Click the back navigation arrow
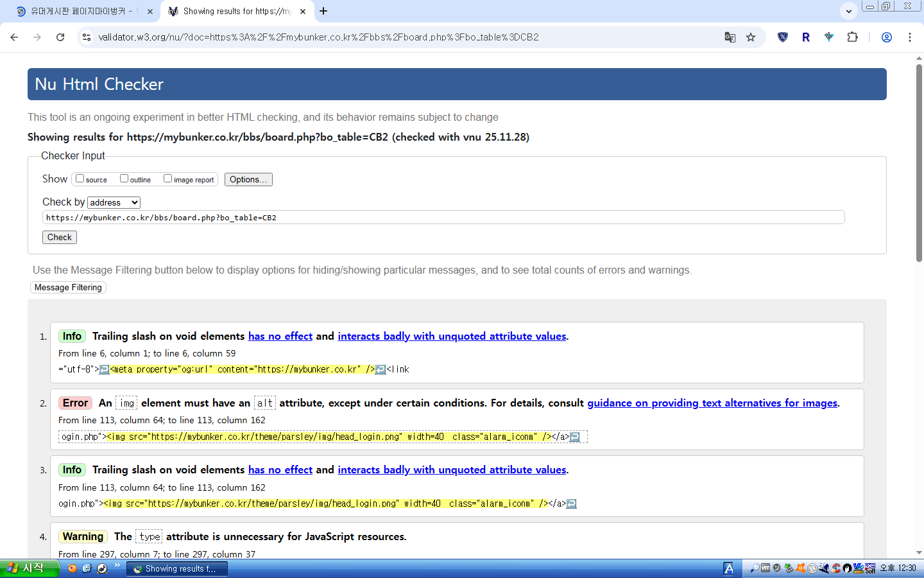924x578 pixels. (x=14, y=37)
